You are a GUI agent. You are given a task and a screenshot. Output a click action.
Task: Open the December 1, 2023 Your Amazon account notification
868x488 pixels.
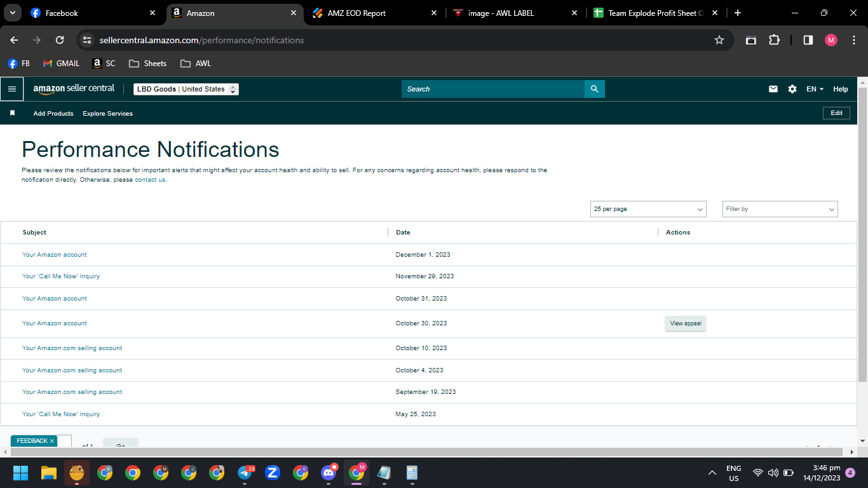(55, 255)
